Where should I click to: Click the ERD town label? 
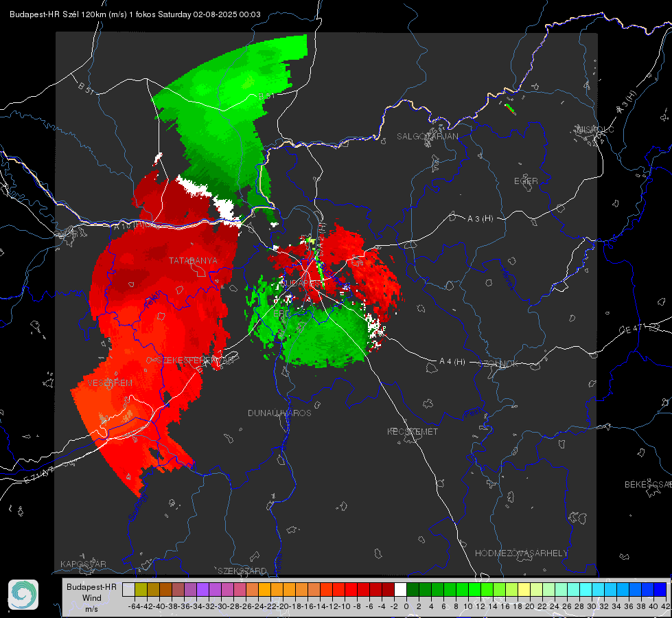coord(281,314)
